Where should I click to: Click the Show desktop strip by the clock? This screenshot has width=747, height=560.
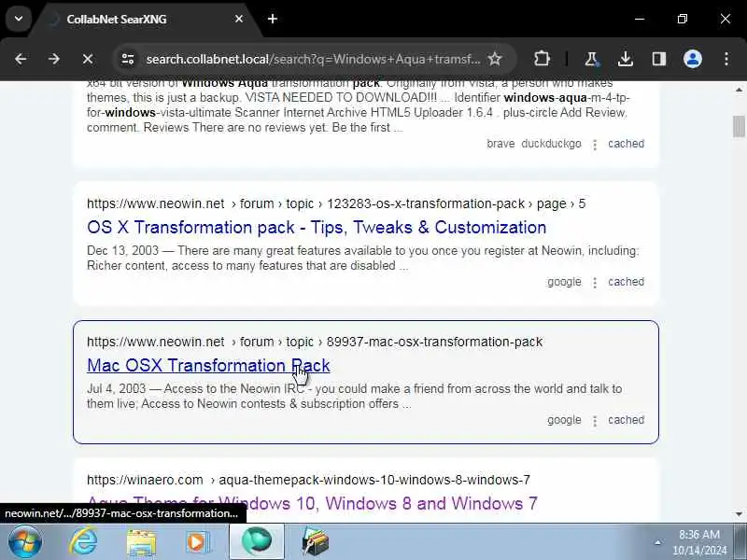click(x=740, y=542)
